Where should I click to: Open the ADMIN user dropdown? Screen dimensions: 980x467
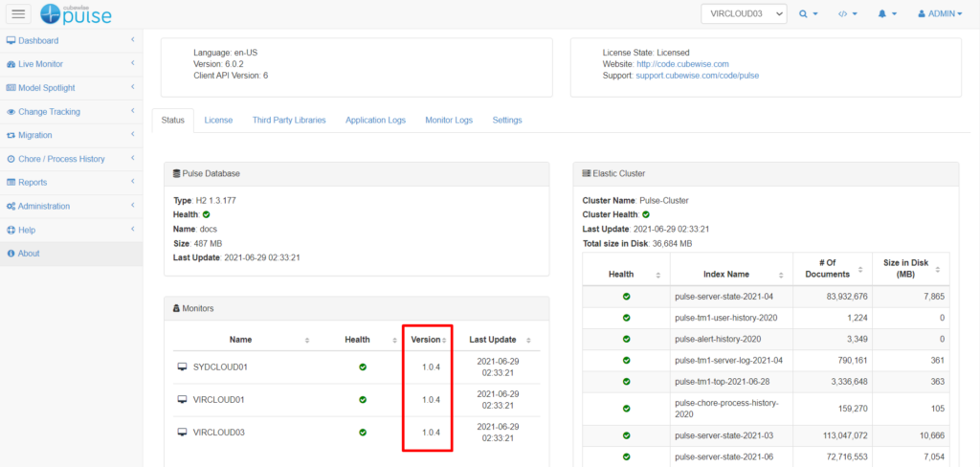[x=940, y=14]
